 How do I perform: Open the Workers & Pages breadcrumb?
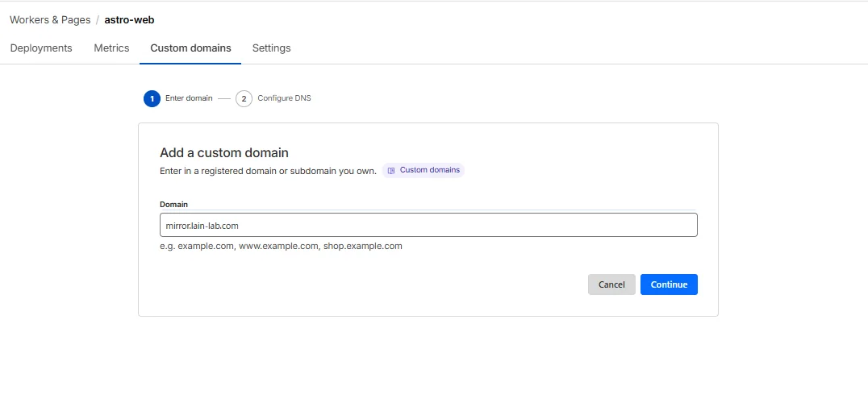point(50,20)
